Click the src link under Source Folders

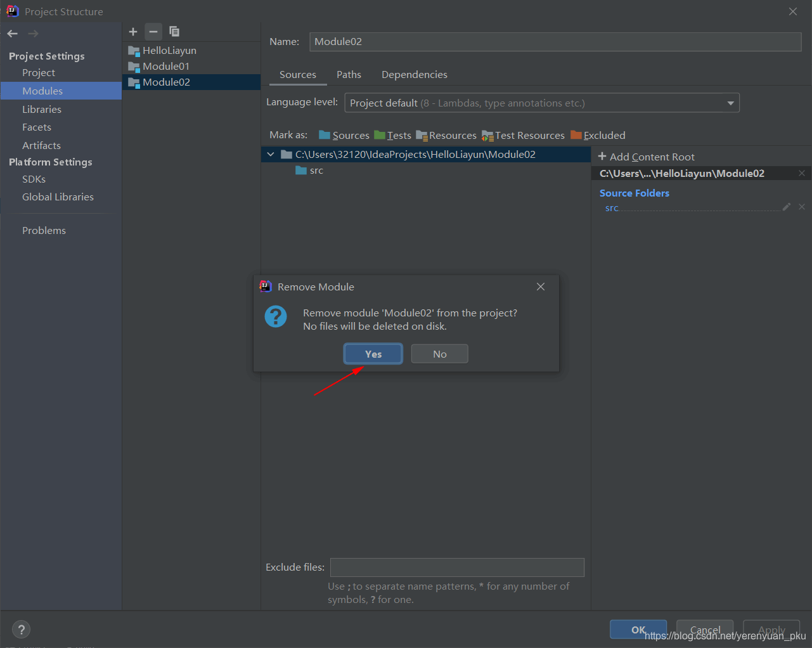pyautogui.click(x=612, y=208)
